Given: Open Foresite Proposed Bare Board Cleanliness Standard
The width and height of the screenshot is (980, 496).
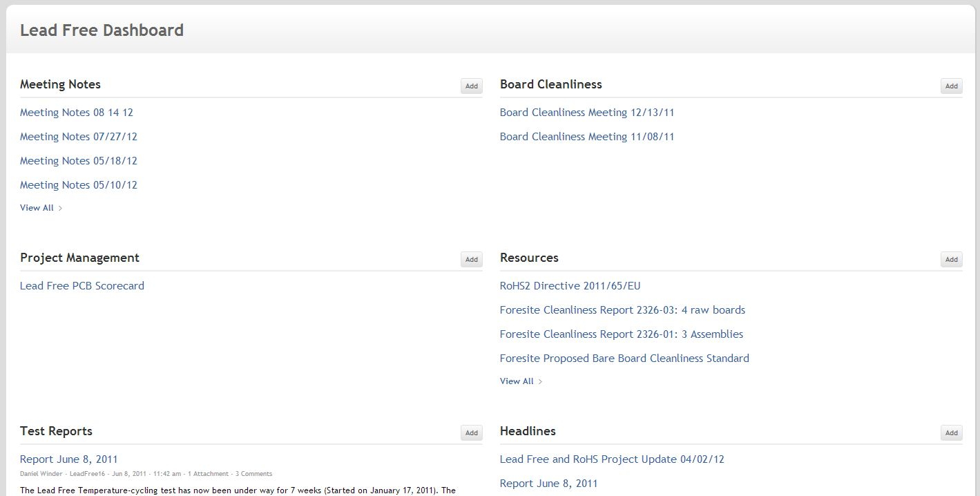Looking at the screenshot, I should 624,359.
